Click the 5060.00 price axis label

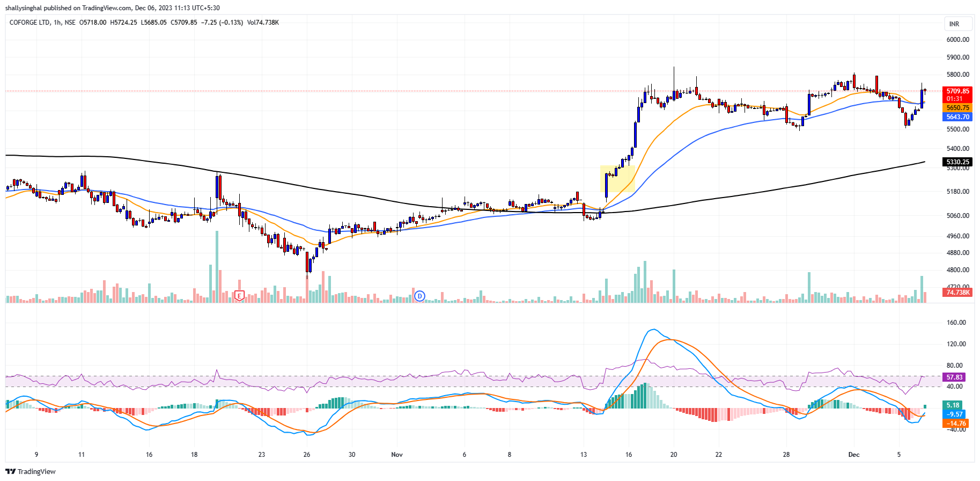point(958,216)
